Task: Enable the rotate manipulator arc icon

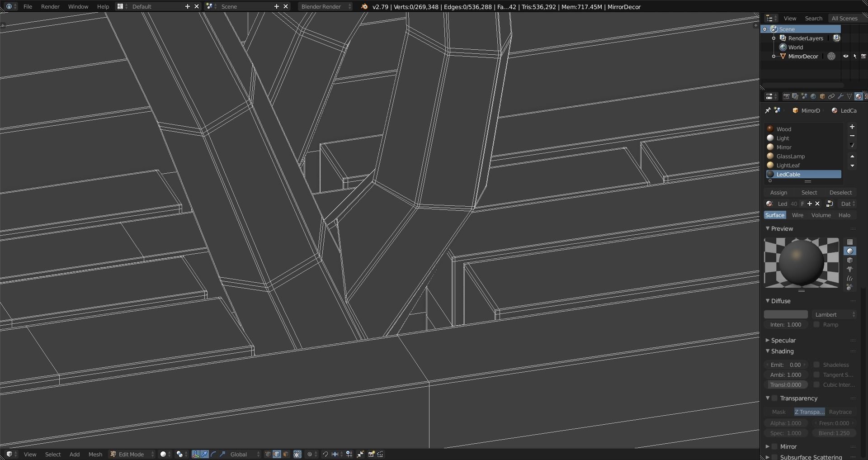Action: (x=213, y=454)
